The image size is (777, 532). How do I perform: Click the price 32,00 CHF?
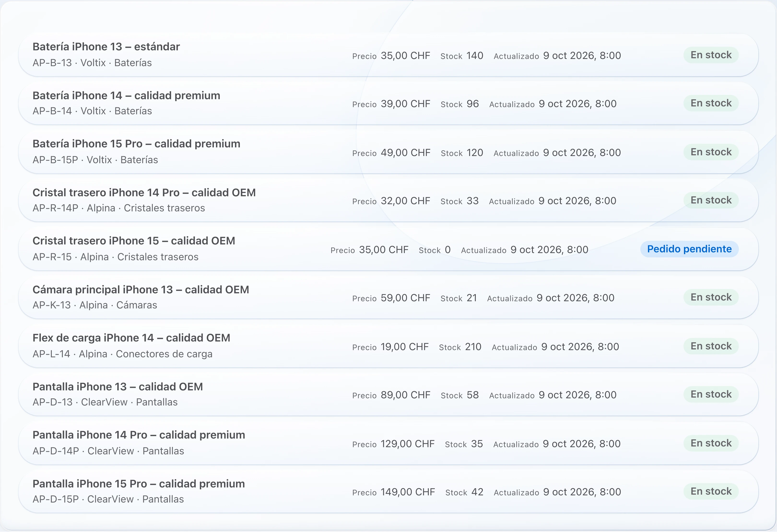[406, 201]
